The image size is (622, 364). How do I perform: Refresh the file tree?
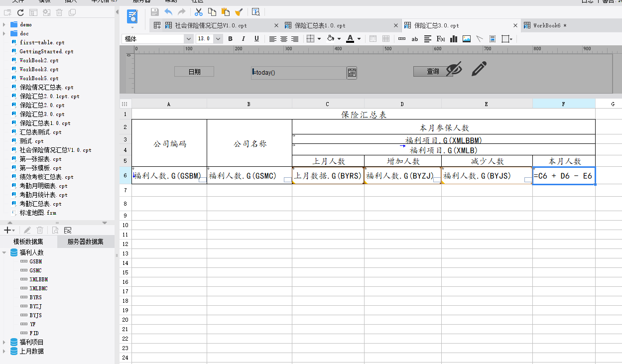tap(20, 12)
